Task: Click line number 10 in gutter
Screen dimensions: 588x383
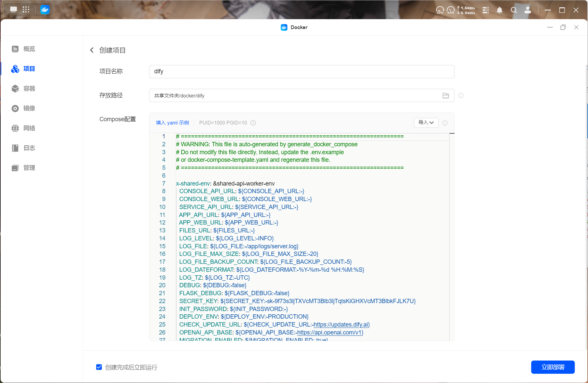Action: tap(162, 207)
